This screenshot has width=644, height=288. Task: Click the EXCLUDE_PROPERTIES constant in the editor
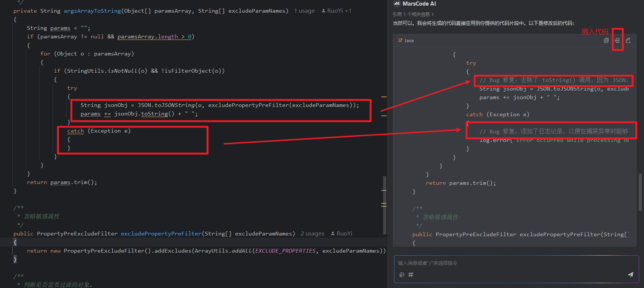pyautogui.click(x=285, y=251)
